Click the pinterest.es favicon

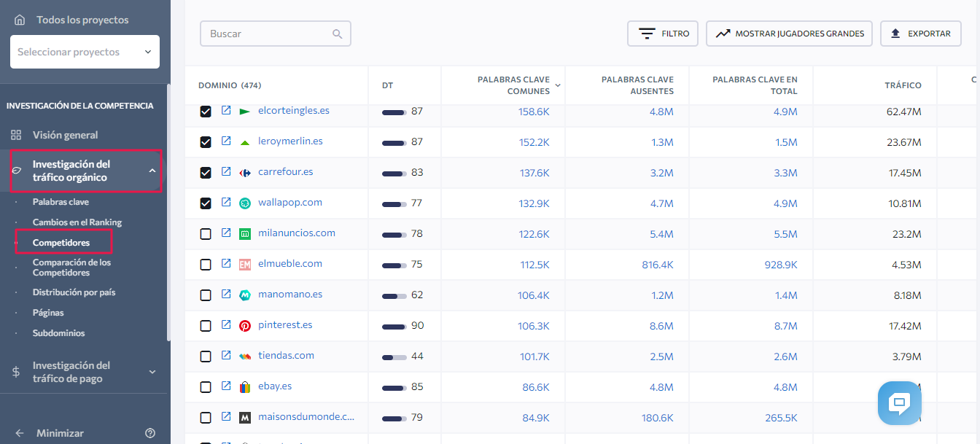pyautogui.click(x=245, y=326)
